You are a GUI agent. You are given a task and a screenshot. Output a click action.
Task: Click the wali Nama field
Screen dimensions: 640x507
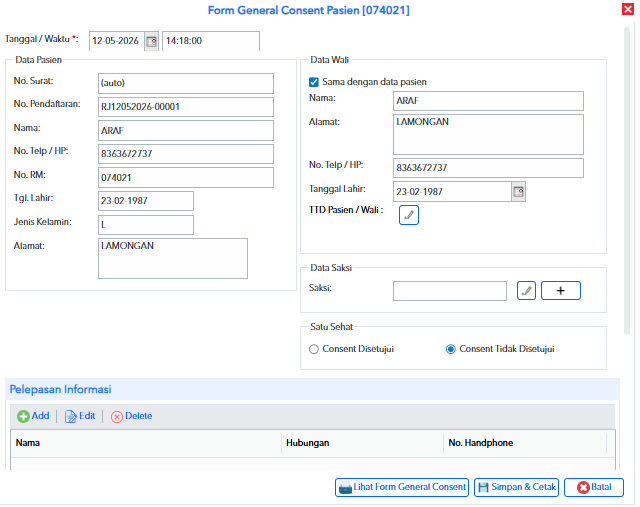(x=488, y=101)
